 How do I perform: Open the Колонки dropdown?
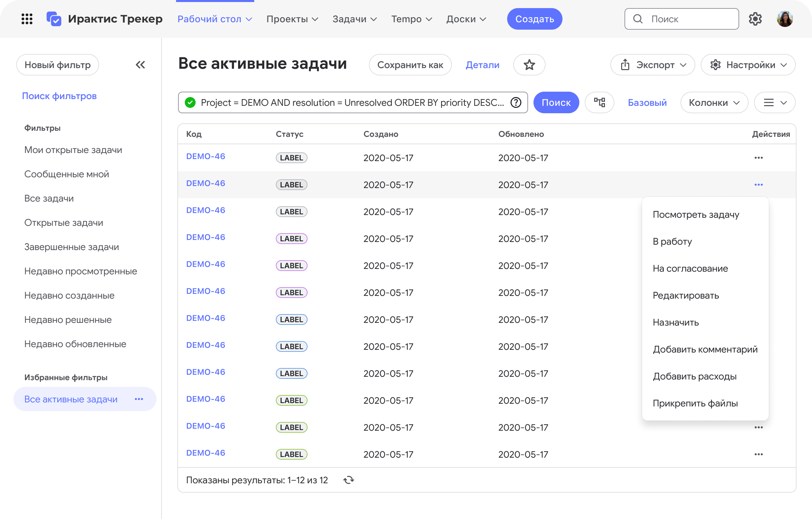(x=715, y=102)
